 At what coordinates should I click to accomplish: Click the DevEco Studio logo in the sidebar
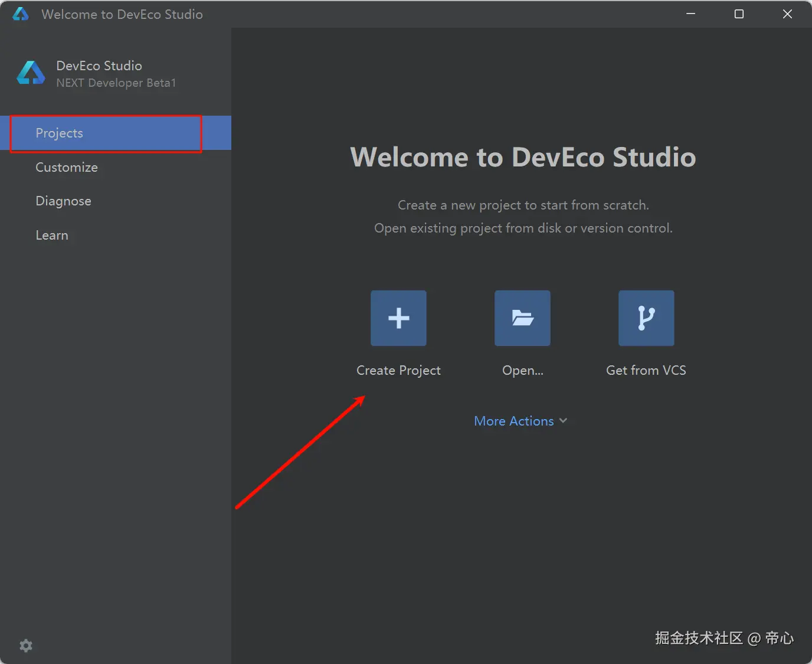pyautogui.click(x=31, y=73)
